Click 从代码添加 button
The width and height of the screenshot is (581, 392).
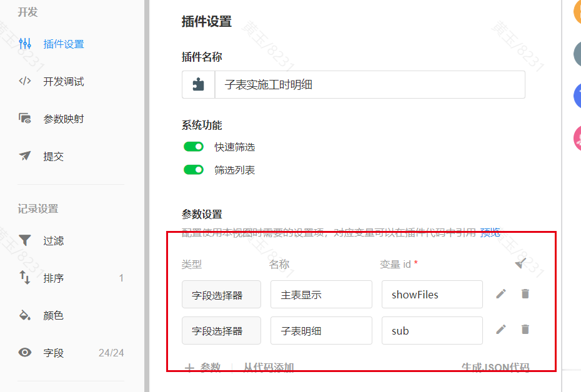click(x=269, y=367)
